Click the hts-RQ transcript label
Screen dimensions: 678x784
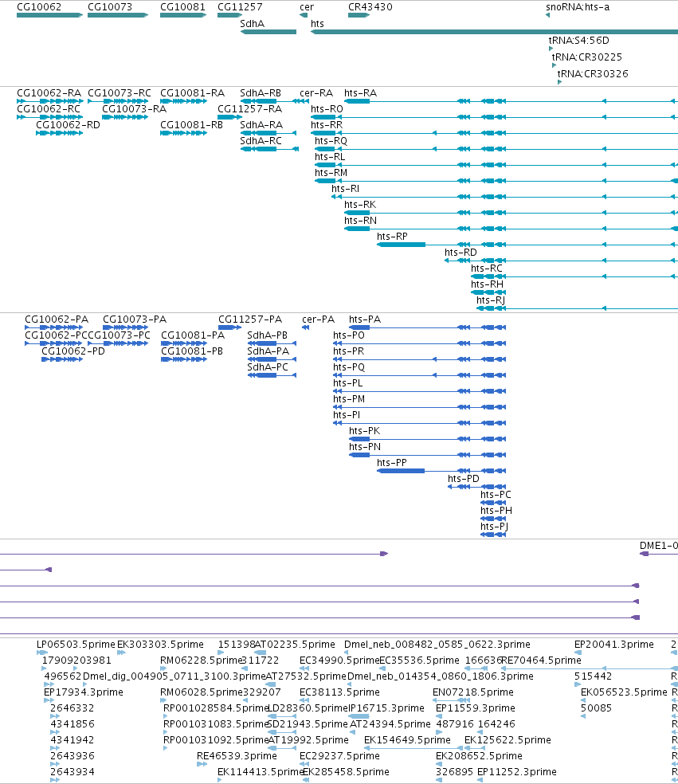[331, 141]
